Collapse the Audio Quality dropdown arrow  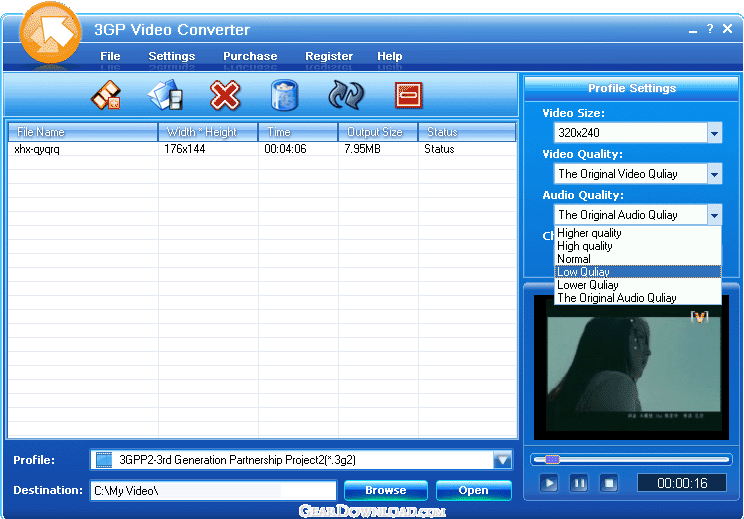pyautogui.click(x=715, y=215)
